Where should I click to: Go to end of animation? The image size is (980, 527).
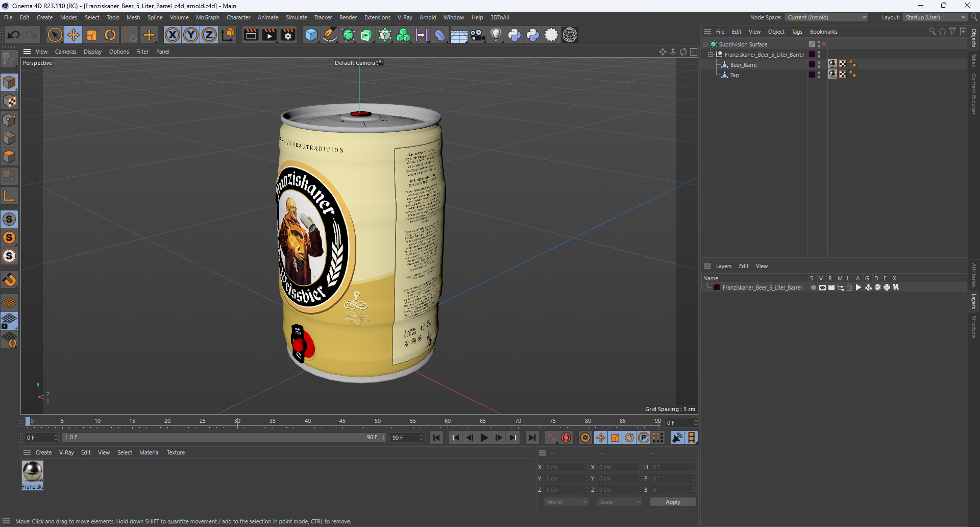532,438
